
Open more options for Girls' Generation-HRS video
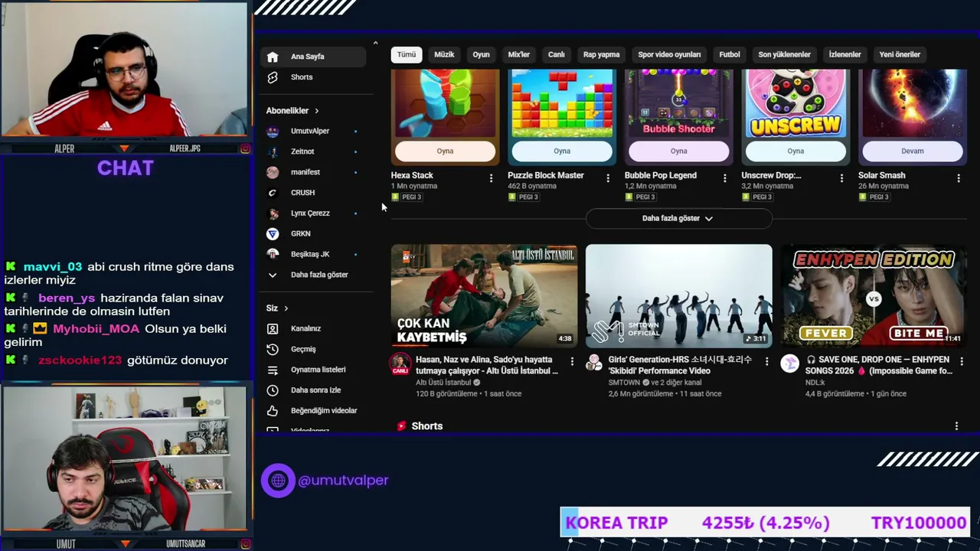click(x=766, y=361)
